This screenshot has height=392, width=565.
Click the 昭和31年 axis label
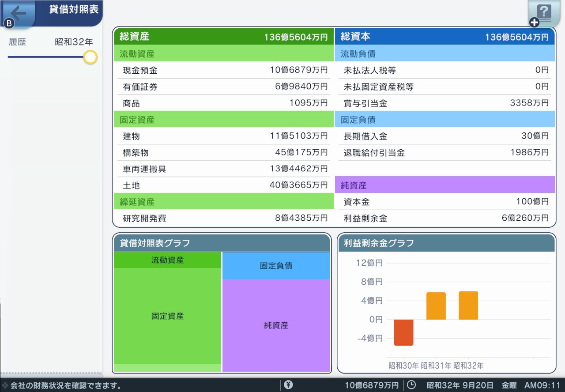[x=436, y=366]
